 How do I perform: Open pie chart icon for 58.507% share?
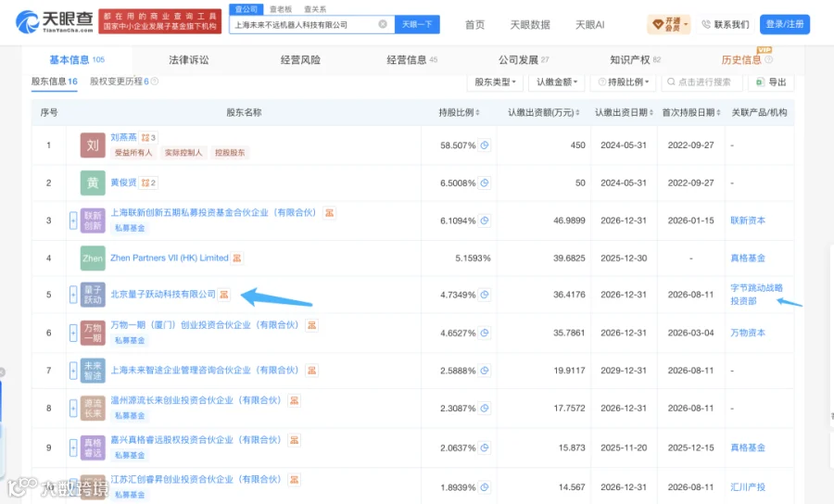coord(485,145)
